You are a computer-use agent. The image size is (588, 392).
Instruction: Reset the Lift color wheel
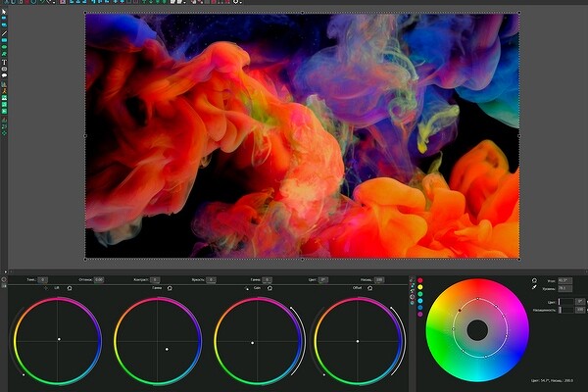pos(70,288)
